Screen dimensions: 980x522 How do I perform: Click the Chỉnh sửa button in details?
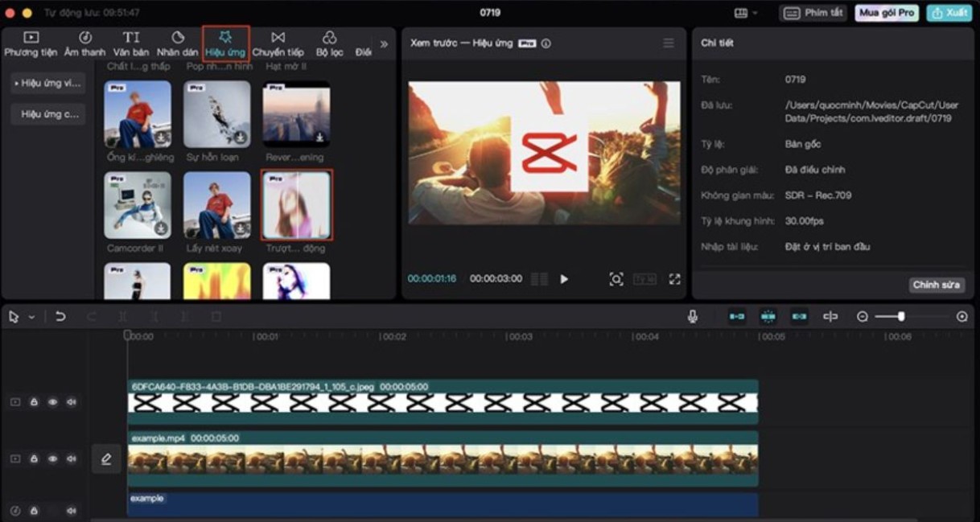tap(937, 285)
